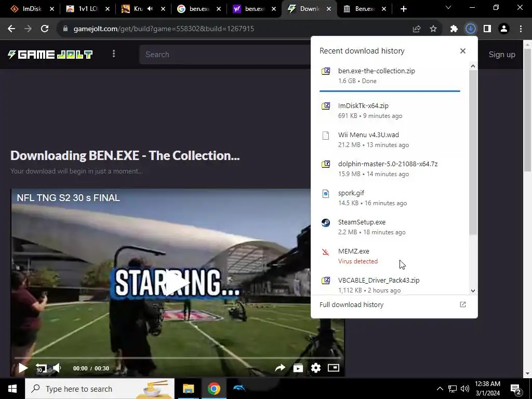Open the Extensions puzzle icon
Image resolution: width=532 pixels, height=399 pixels.
pyautogui.click(x=454, y=29)
